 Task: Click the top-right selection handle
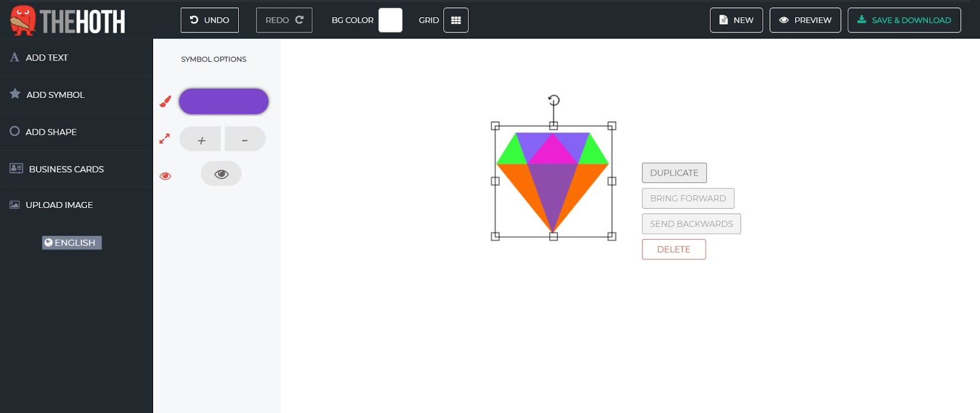click(612, 126)
